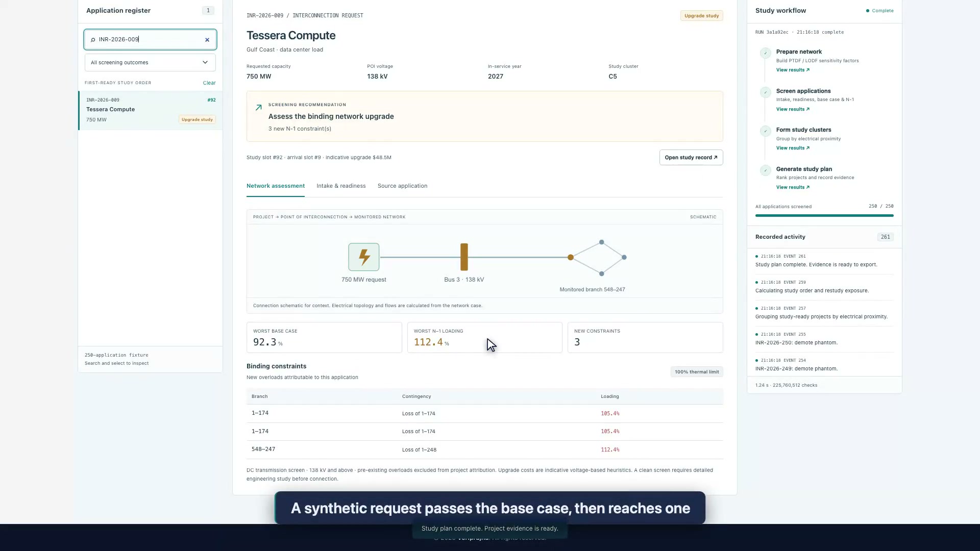Image resolution: width=980 pixels, height=551 pixels.
Task: Click the arrow icon beside Screening recommendation
Action: pos(259,108)
